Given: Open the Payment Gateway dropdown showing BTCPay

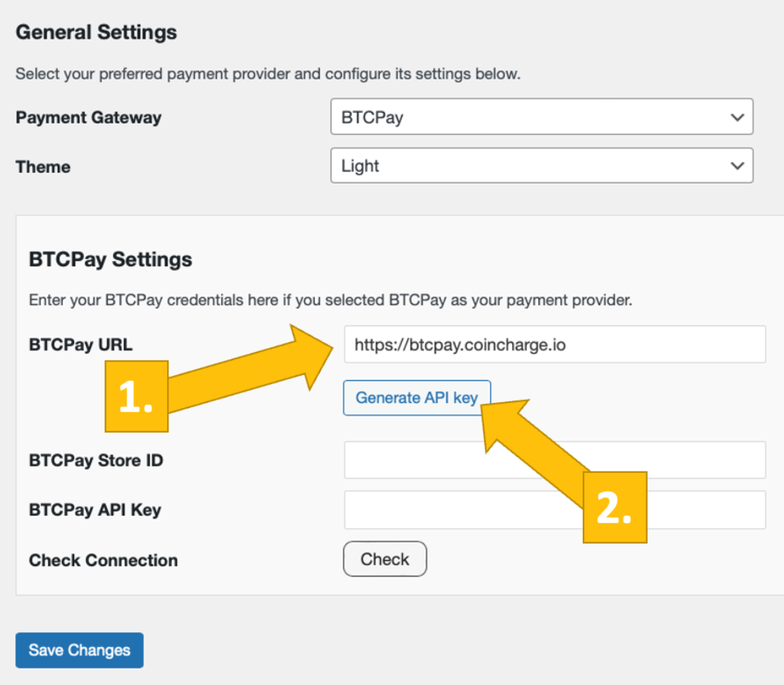Looking at the screenshot, I should click(528, 117).
